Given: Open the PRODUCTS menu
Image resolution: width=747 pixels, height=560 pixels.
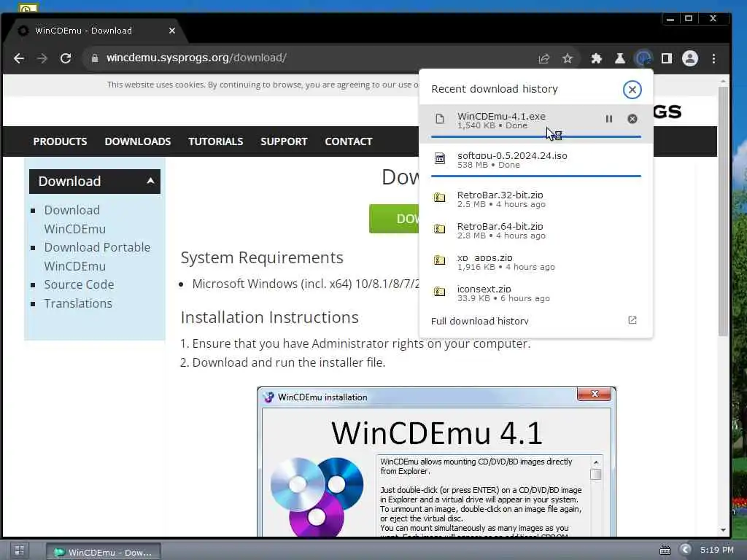Looking at the screenshot, I should click(60, 141).
